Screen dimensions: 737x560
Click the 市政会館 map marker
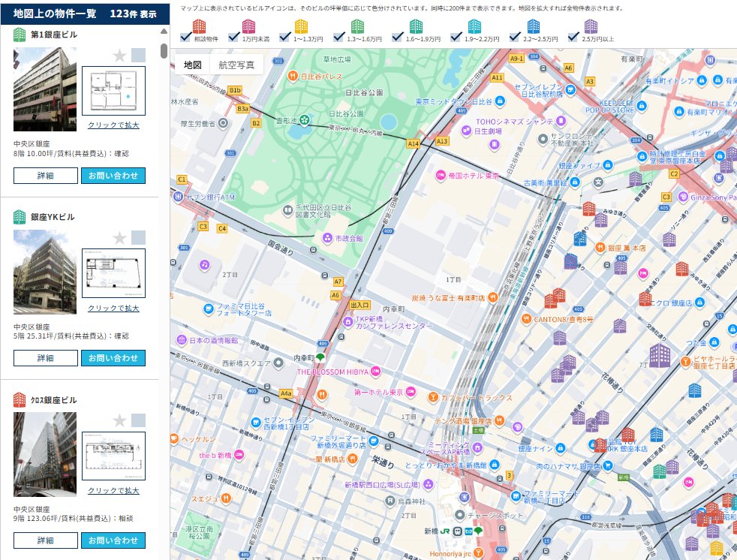tap(328, 239)
